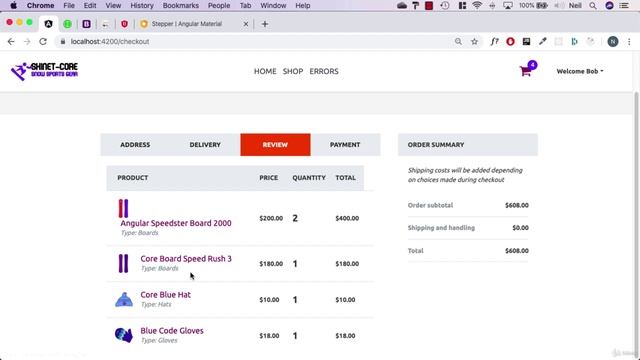This screenshot has height=360, width=640.
Task: Open the Welcome Bob dropdown
Action: pyautogui.click(x=580, y=71)
